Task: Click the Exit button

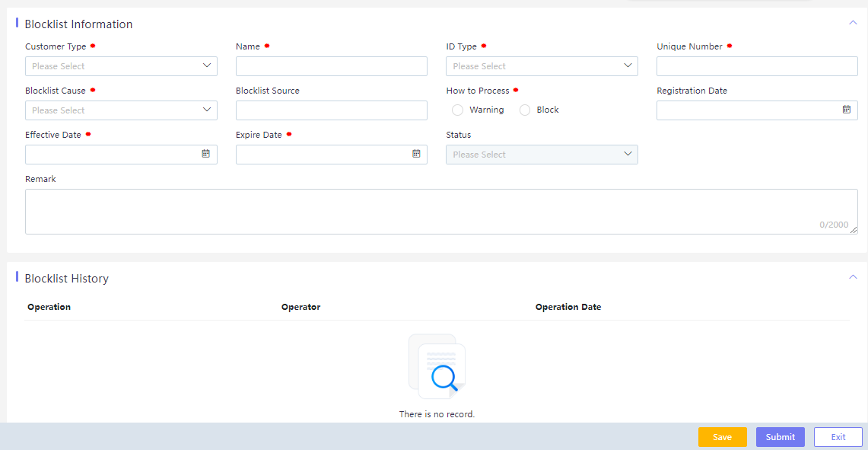Action: pos(838,437)
